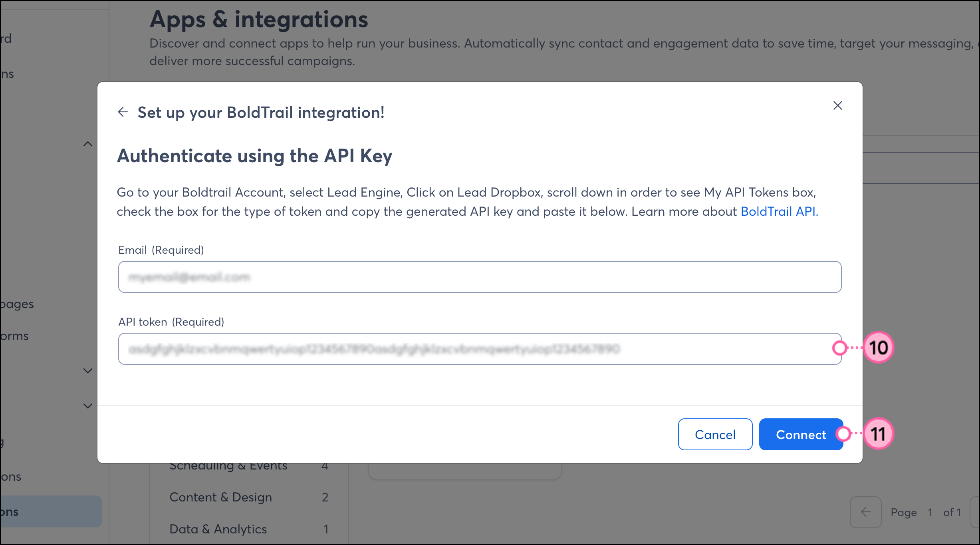980x545 pixels.
Task: Open the sidebar item ending 'pages'
Action: coord(17,304)
